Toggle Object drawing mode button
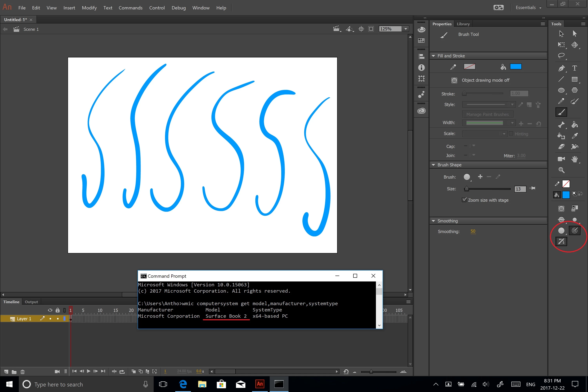Viewport: 588px width, 392px height. pyautogui.click(x=454, y=80)
